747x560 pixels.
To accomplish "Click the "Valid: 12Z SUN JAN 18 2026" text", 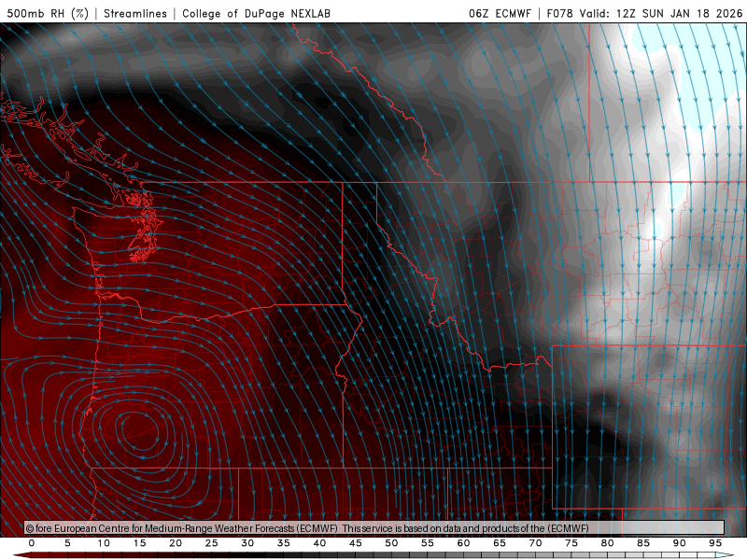I will 661,13.
